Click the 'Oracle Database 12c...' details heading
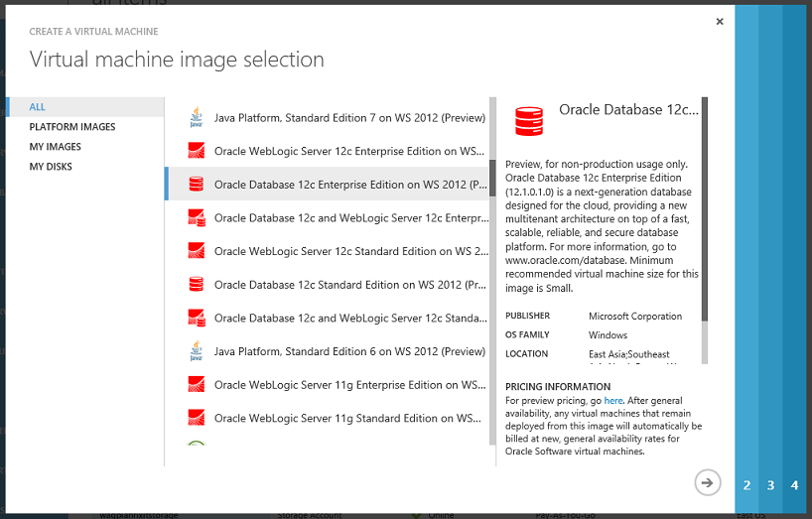Screen dimensions: 812x519 [628, 110]
